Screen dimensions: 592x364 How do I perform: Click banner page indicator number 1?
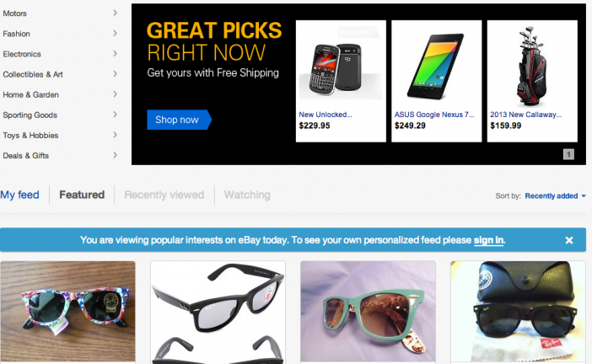pos(568,154)
